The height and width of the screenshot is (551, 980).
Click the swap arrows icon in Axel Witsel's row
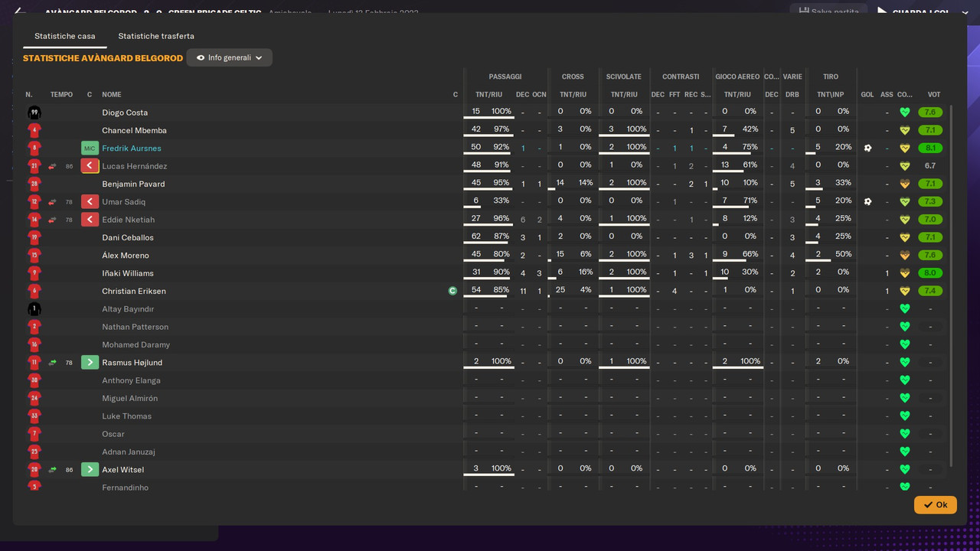pyautogui.click(x=53, y=470)
